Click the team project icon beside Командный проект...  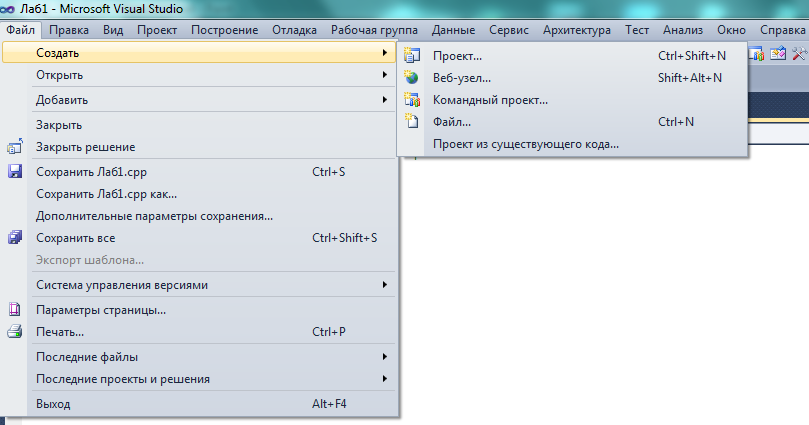412,100
